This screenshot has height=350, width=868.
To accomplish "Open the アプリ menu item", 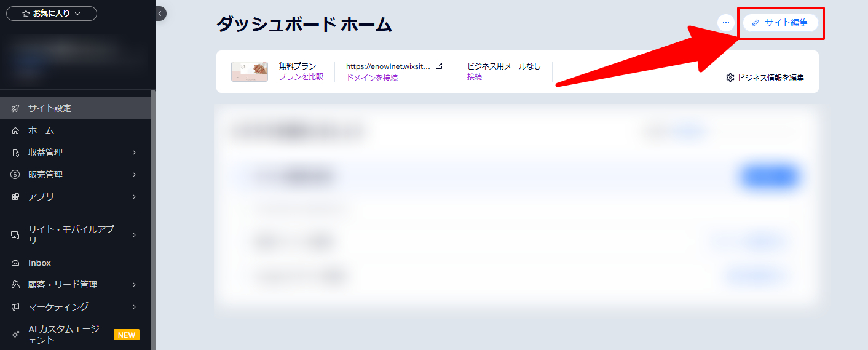I will 75,197.
